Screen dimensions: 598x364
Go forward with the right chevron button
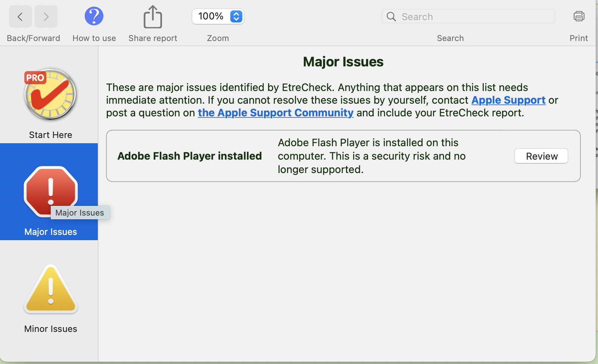tap(46, 16)
